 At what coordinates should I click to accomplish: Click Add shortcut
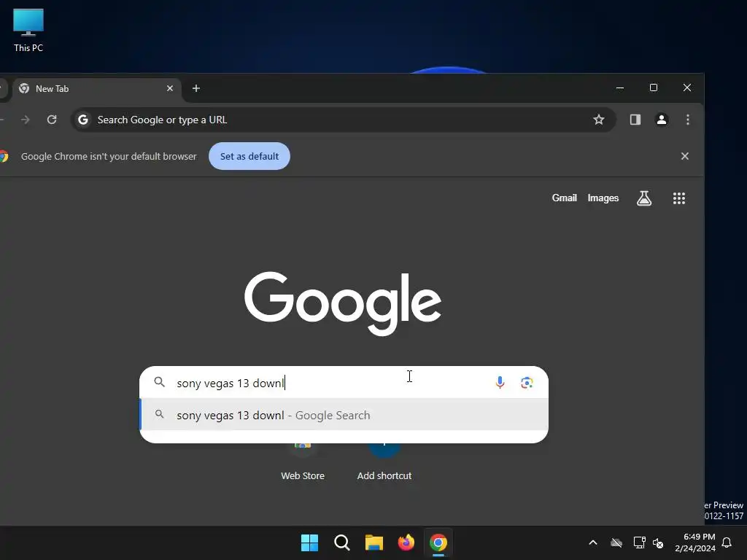pyautogui.click(x=384, y=475)
